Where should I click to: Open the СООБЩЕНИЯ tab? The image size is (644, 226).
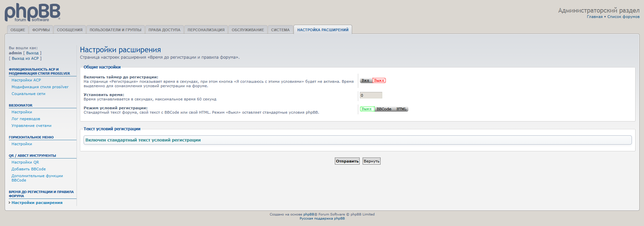click(x=70, y=30)
